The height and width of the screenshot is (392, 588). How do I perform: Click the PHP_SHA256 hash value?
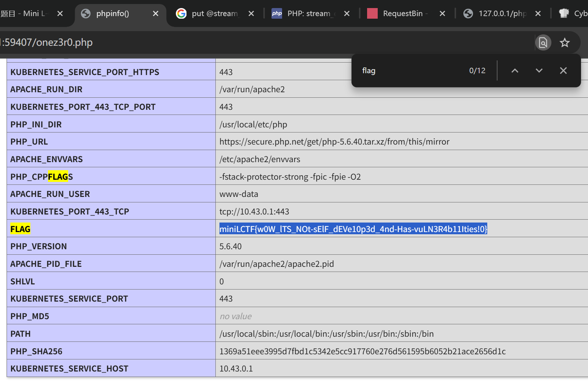tap(362, 351)
